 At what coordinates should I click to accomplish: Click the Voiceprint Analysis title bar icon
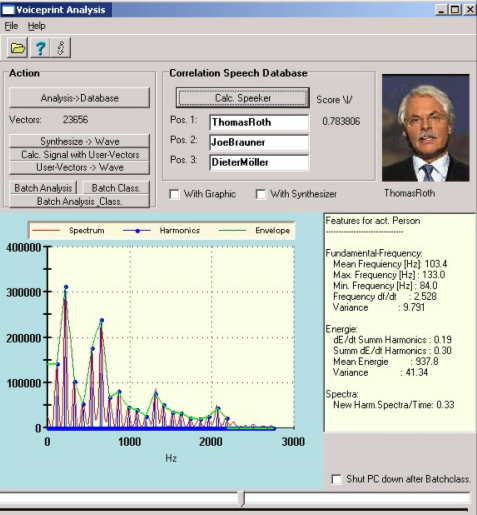click(8, 10)
